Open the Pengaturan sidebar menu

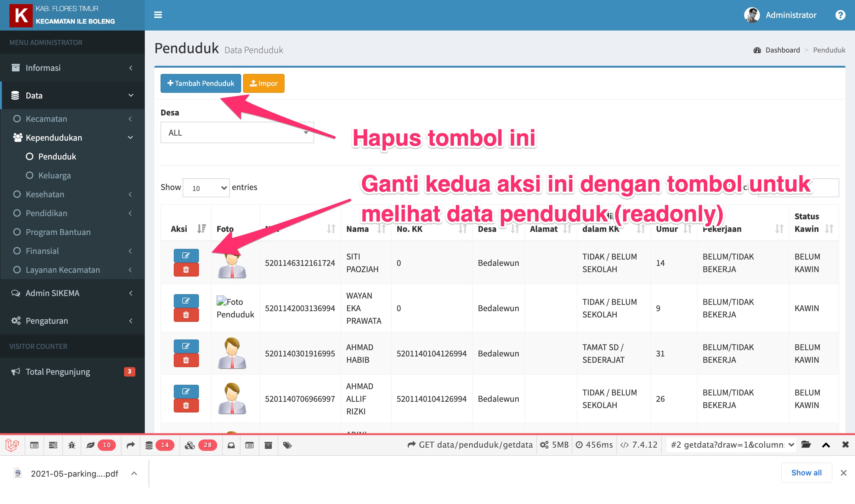click(x=47, y=321)
